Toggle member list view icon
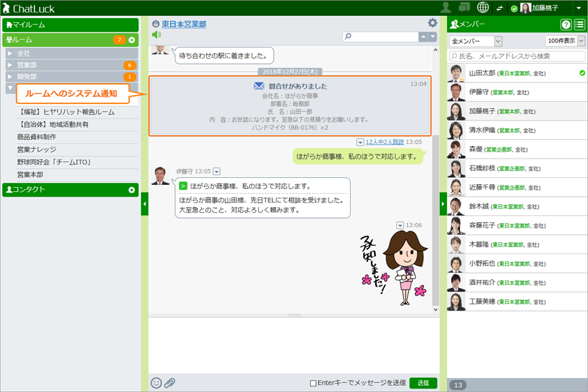 tap(579, 25)
